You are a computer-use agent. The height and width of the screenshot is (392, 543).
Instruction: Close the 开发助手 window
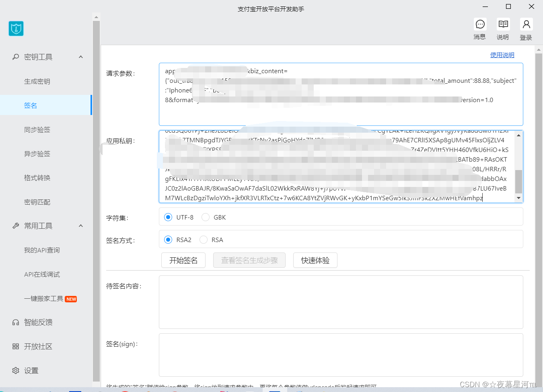tap(531, 6)
